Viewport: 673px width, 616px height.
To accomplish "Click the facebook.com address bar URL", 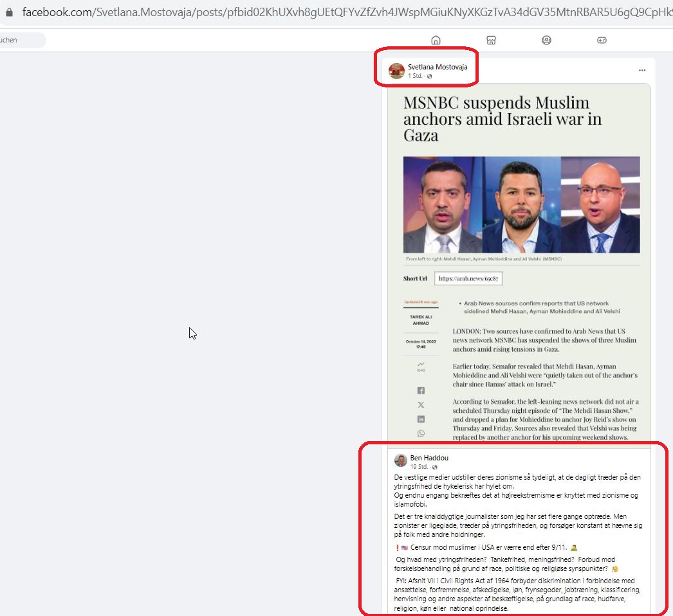I will 347,12.
